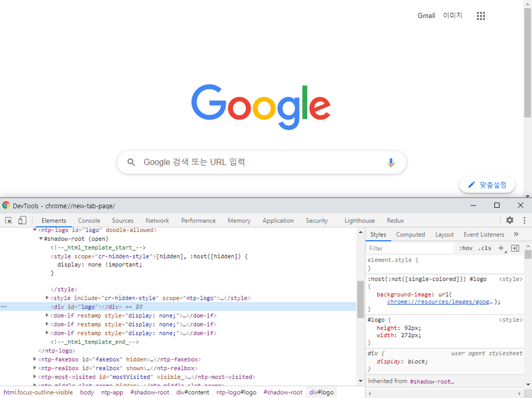The height and width of the screenshot is (398, 532).
Task: Select the ntp-app breadcrumb
Action: click(x=112, y=392)
